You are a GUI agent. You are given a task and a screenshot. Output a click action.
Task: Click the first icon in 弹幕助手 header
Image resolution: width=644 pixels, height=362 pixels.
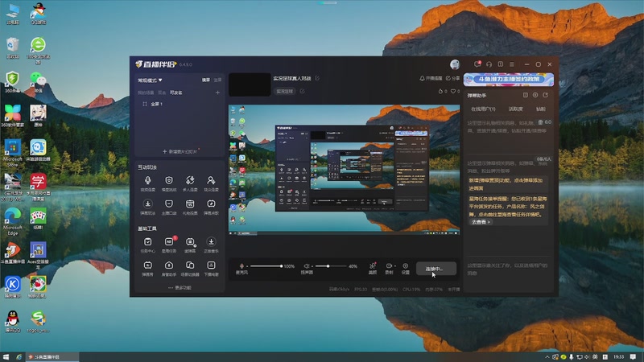tap(526, 95)
